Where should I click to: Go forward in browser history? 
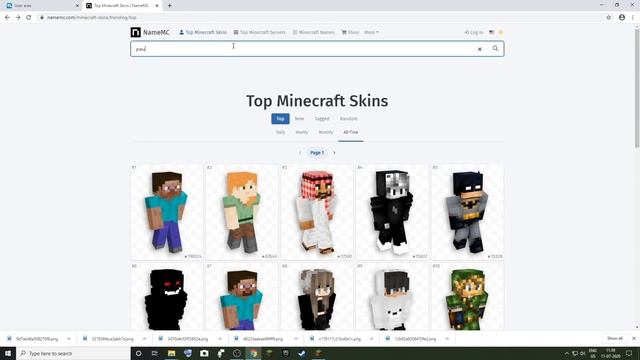tap(18, 18)
